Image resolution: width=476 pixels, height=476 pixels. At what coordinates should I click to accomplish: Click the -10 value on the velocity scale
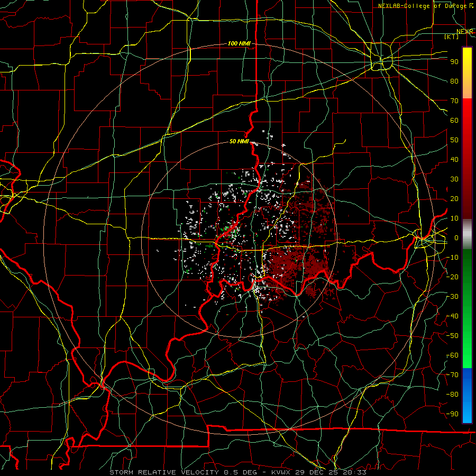pyautogui.click(x=453, y=258)
